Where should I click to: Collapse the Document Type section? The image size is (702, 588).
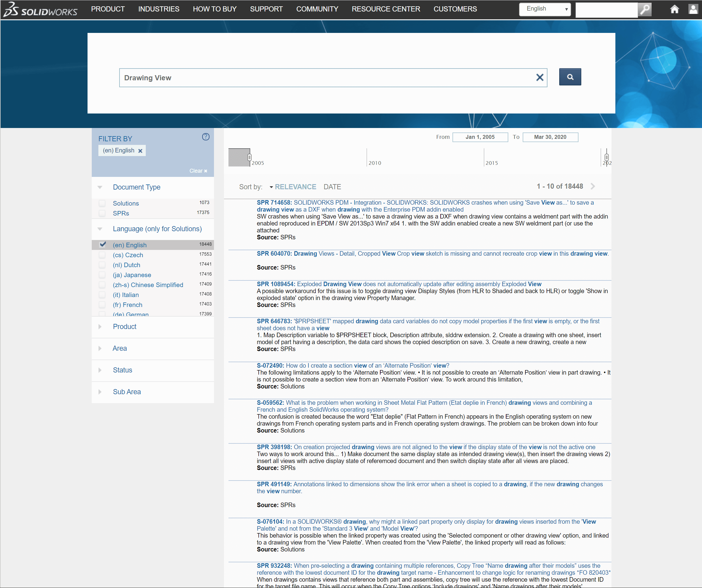point(100,187)
